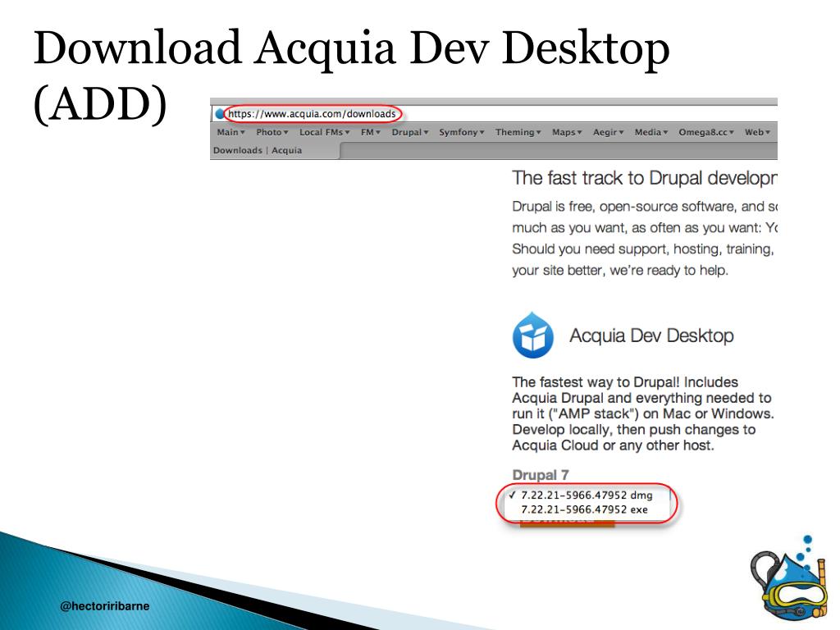
Task: Click the orange Download button
Action: point(567,522)
